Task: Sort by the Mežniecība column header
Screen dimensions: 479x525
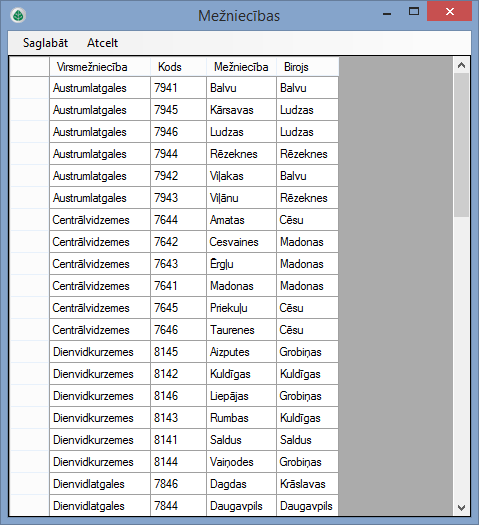Action: coord(241,67)
